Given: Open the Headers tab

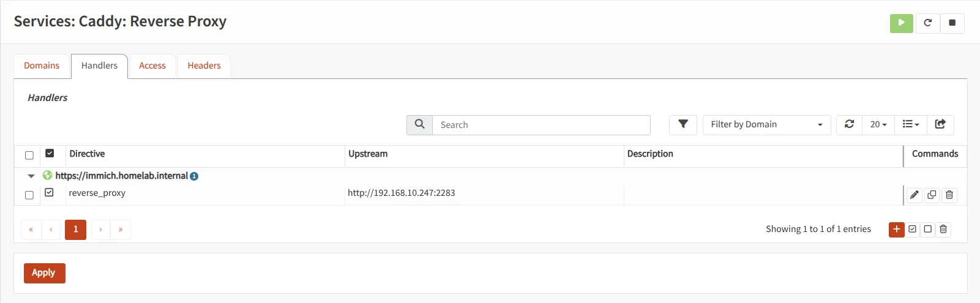Looking at the screenshot, I should [204, 65].
